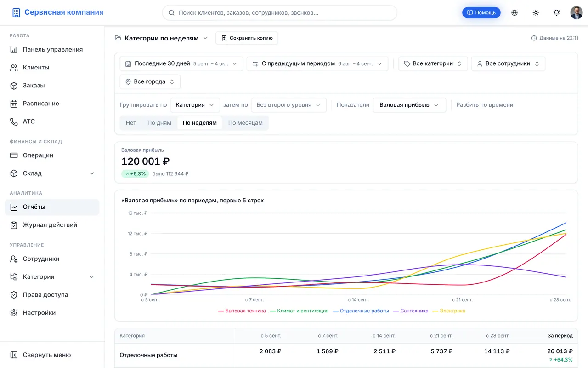Viewport: 588px width, 368px height.
Task: Open Настройки in the sidebar
Action: click(x=52, y=313)
